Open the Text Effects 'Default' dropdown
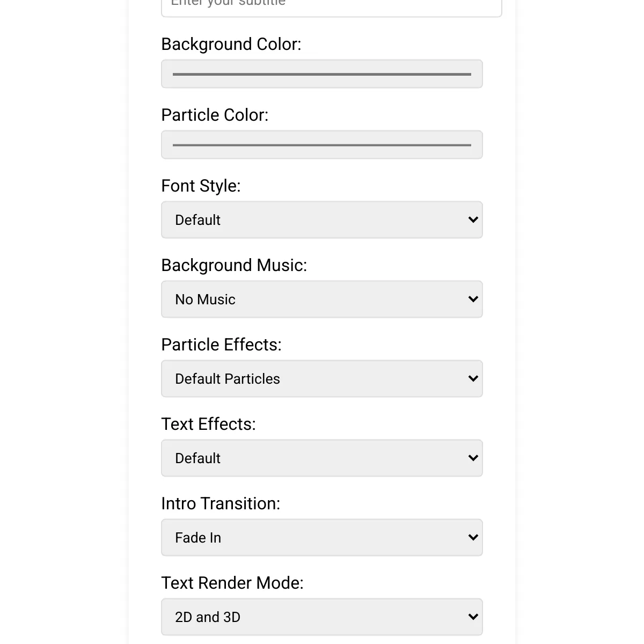644x644 pixels. pyautogui.click(x=322, y=458)
